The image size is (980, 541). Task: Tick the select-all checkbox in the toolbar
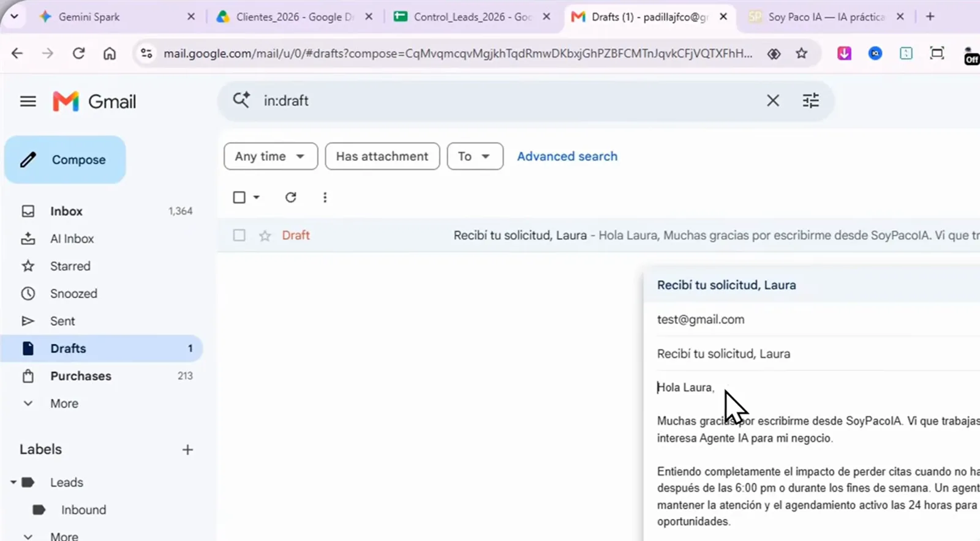[239, 197]
